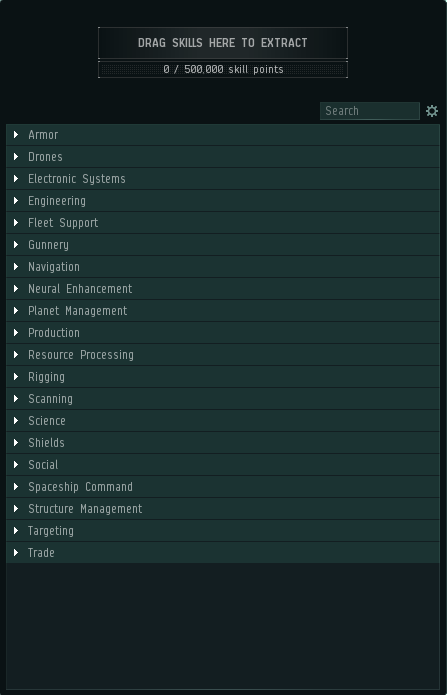This screenshot has height=695, width=447.
Task: Click into the Search skills field
Action: (x=370, y=111)
